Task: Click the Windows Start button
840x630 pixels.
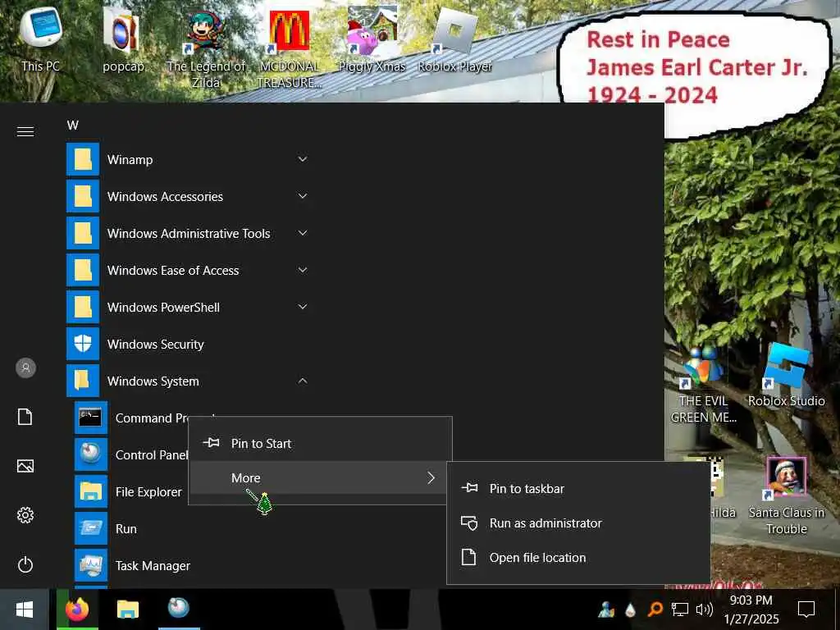Action: tap(25, 609)
